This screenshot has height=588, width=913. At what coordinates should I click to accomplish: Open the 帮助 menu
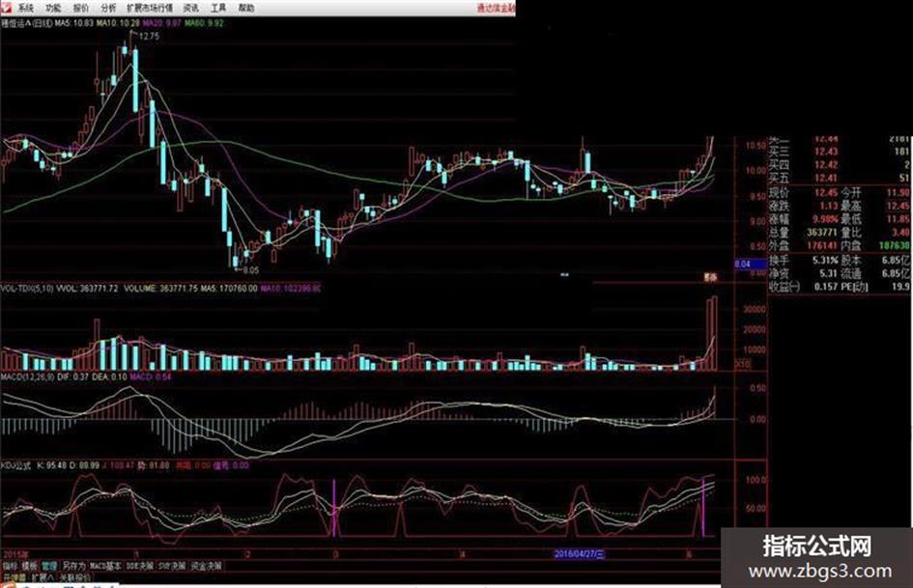point(246,8)
